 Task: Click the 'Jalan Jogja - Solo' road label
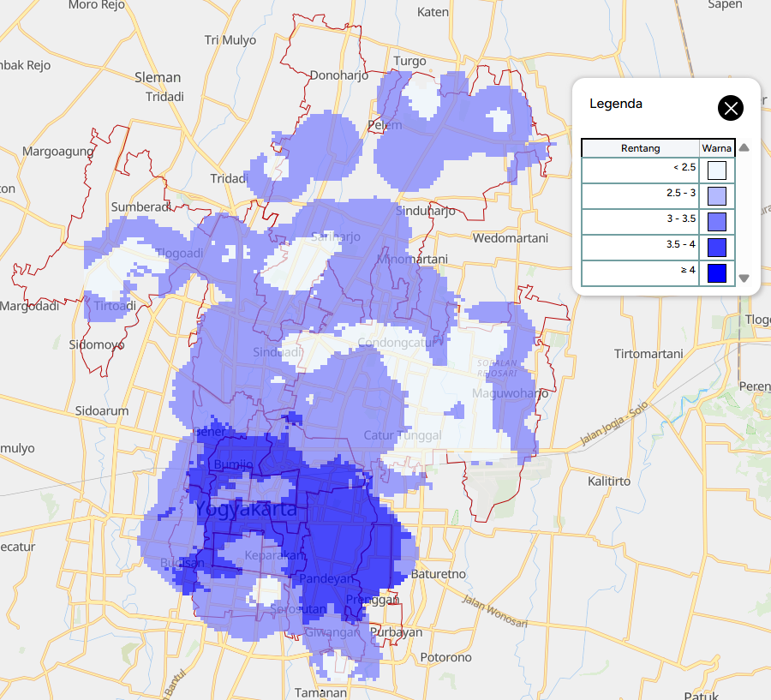pyautogui.click(x=614, y=423)
